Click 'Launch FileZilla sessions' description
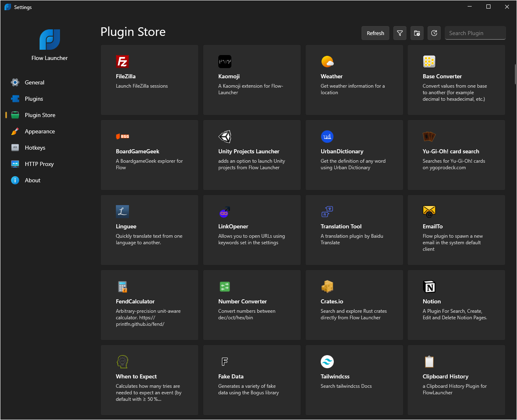This screenshot has width=517, height=420. pos(142,86)
